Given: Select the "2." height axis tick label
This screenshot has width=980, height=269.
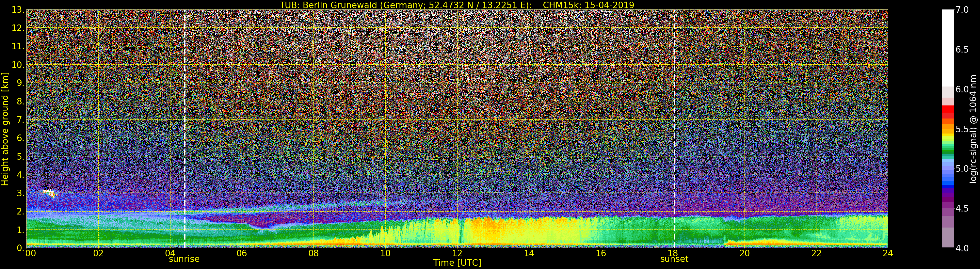Looking at the screenshot, I should tap(20, 211).
